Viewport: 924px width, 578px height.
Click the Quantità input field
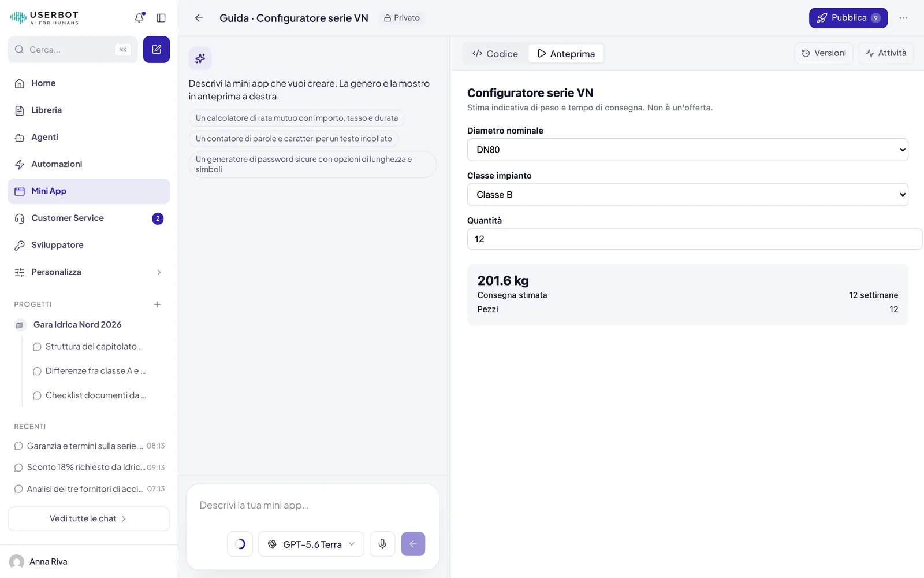pos(694,239)
